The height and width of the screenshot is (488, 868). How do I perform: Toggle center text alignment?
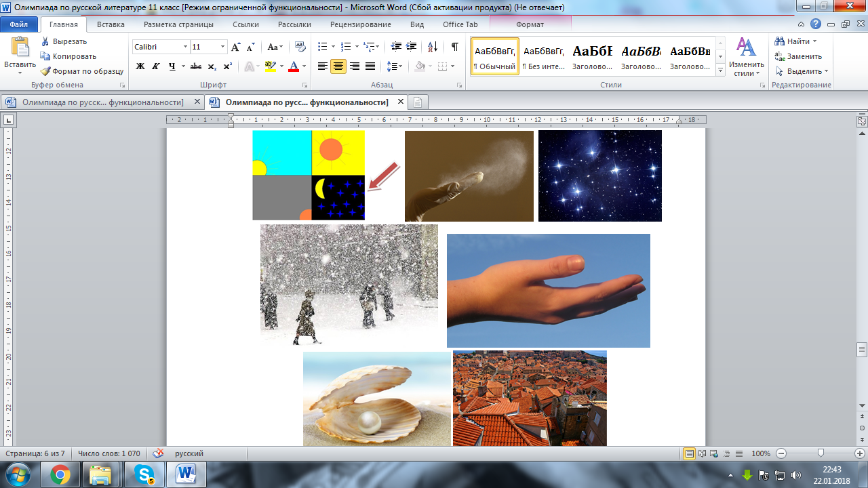(338, 66)
